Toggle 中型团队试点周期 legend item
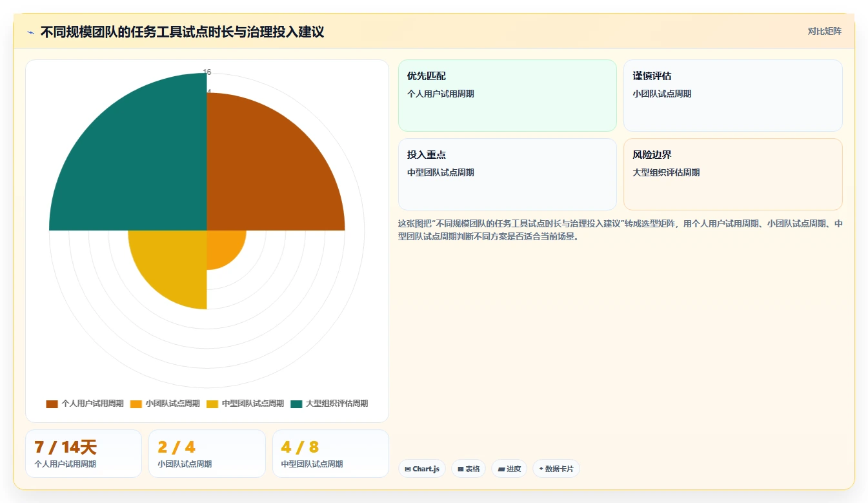The width and height of the screenshot is (868, 503). pos(245,404)
